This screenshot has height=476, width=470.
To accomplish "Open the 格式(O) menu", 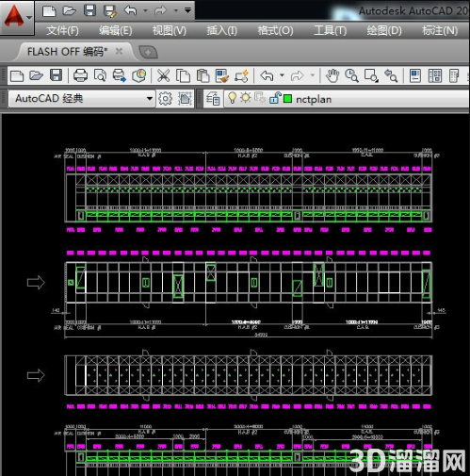I will (275, 31).
